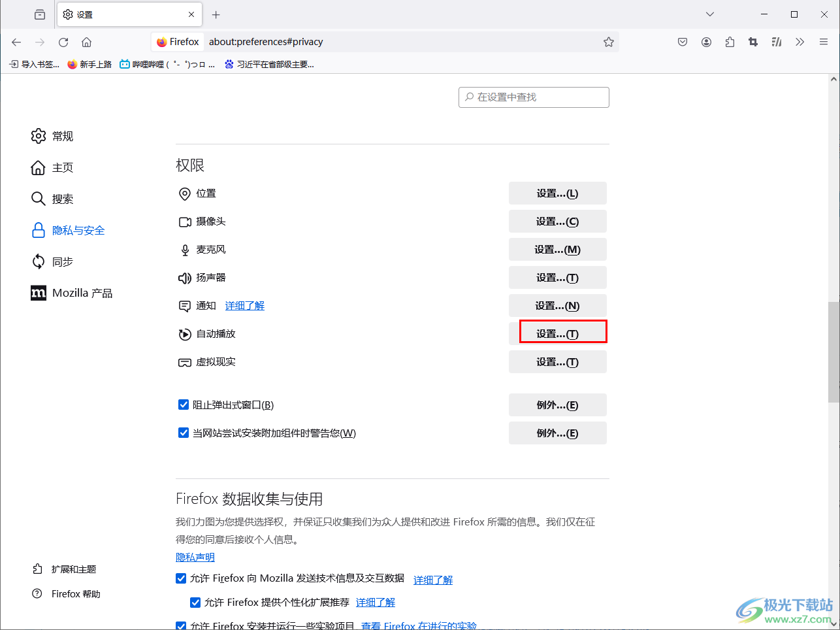Click the 在设置中查找 search field

[x=534, y=97]
